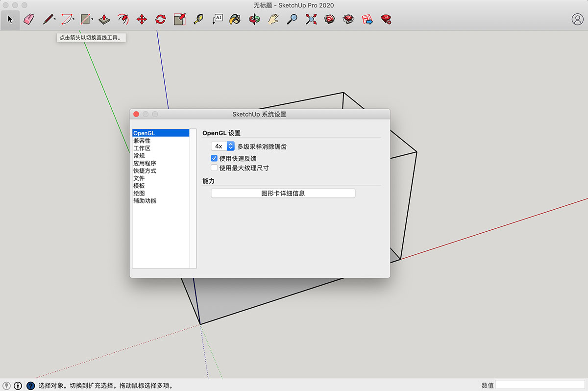Open the 4x anti-aliasing dropdown

(x=223, y=146)
